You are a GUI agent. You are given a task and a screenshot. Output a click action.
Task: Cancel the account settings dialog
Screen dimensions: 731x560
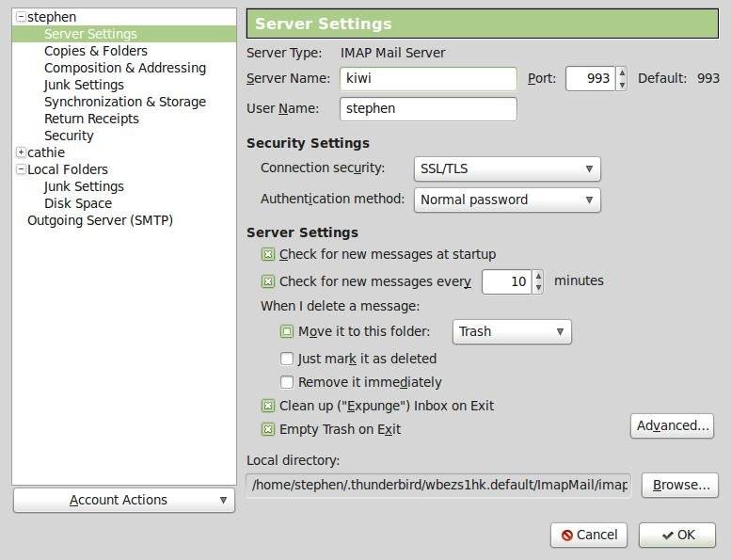tap(589, 535)
